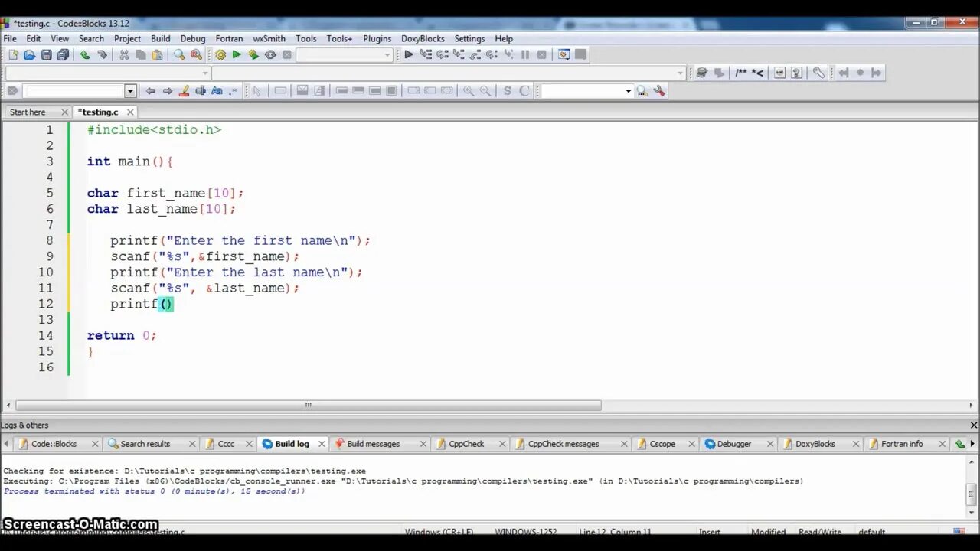Expand the function list combo box

point(681,73)
